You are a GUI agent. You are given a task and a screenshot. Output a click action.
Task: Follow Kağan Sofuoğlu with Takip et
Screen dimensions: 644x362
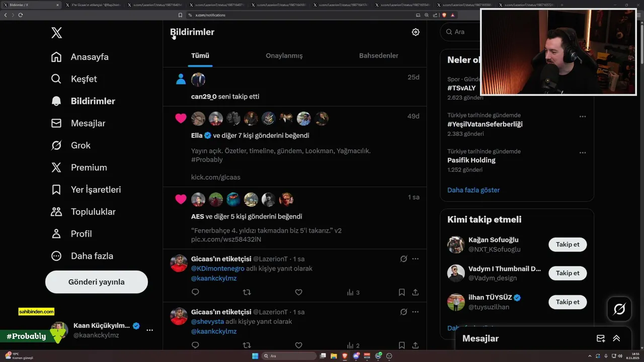pos(568,244)
